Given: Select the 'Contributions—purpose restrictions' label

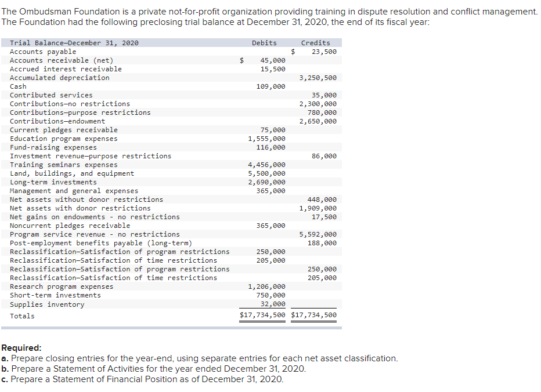Looking at the screenshot, I should tap(80, 112).
